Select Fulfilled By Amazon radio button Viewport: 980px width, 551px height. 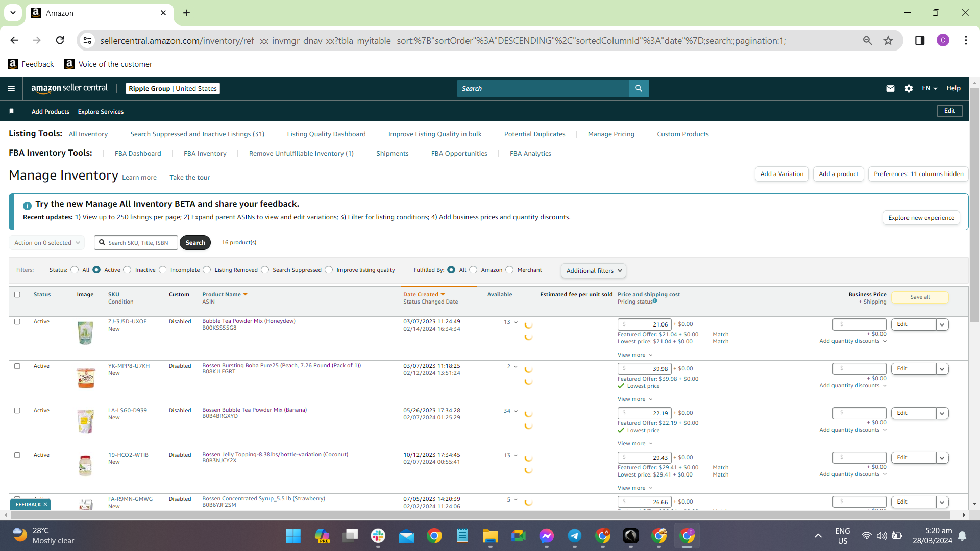474,270
